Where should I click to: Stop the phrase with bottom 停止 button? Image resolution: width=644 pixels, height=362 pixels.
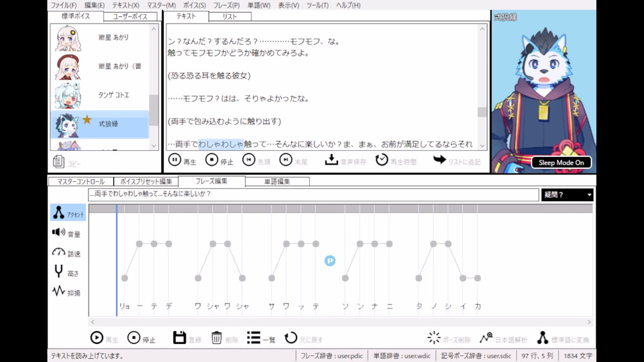pos(133,338)
